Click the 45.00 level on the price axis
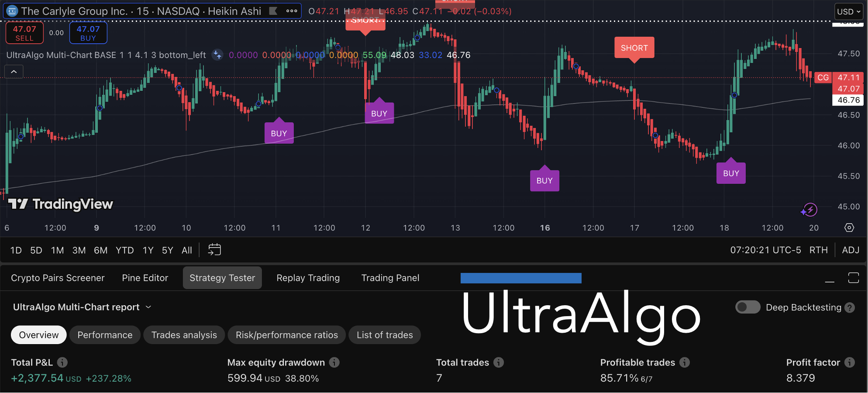This screenshot has width=868, height=393. point(848,207)
